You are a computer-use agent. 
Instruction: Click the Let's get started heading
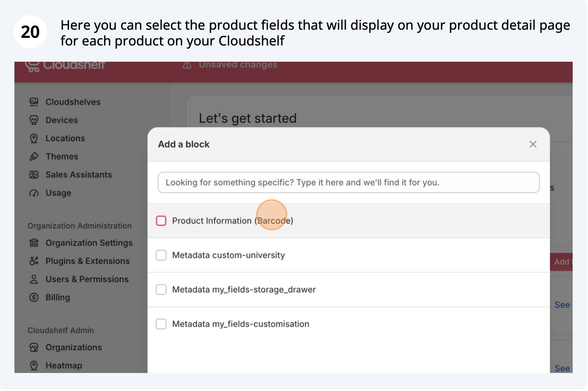(248, 118)
